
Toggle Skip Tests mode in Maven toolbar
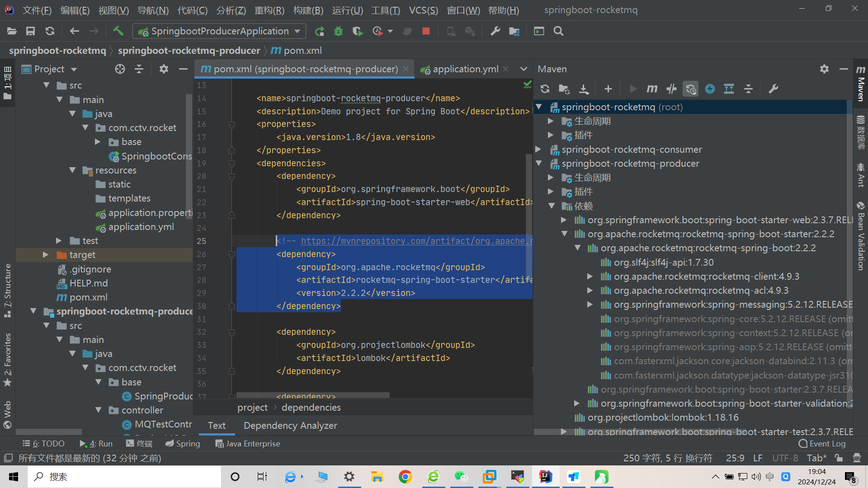coord(710,89)
